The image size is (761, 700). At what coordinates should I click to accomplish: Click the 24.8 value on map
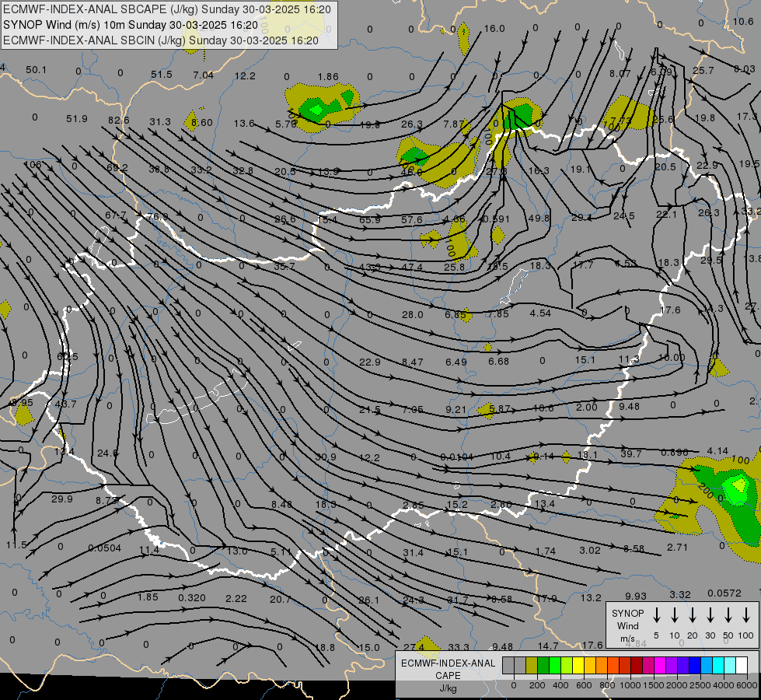pyautogui.click(x=107, y=453)
